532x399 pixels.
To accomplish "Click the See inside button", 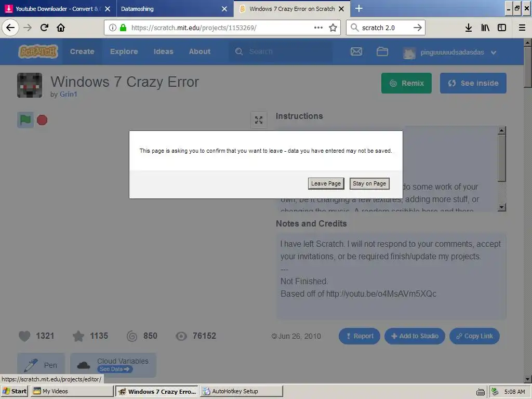I will 473,83.
